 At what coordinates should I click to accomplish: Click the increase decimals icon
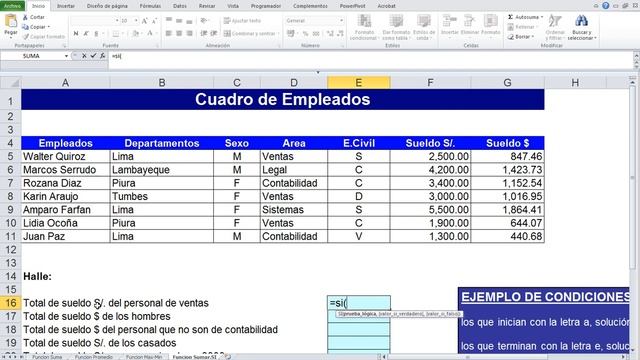click(330, 33)
